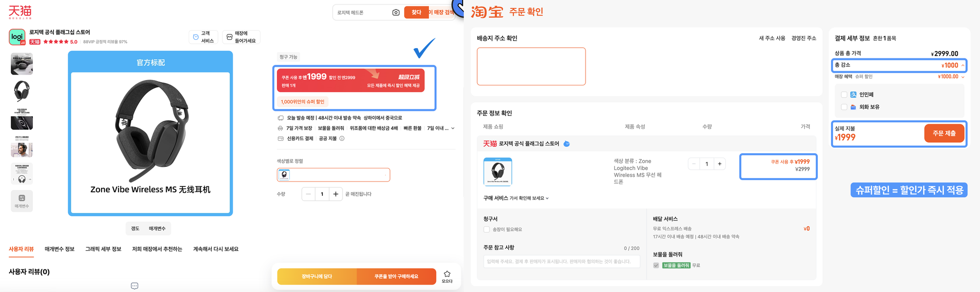Select first headset lifestyle thumbnail
Image resolution: width=980 pixels, height=292 pixels.
[22, 64]
